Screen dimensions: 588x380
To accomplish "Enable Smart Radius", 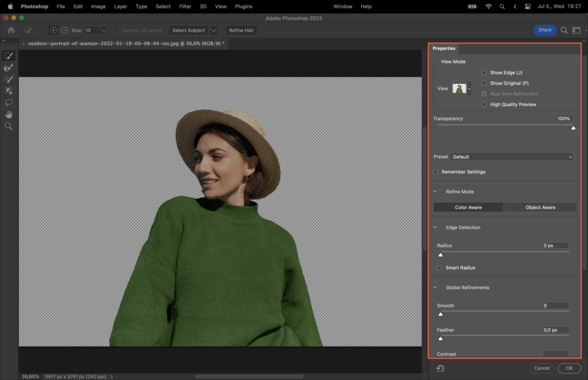I will (439, 267).
